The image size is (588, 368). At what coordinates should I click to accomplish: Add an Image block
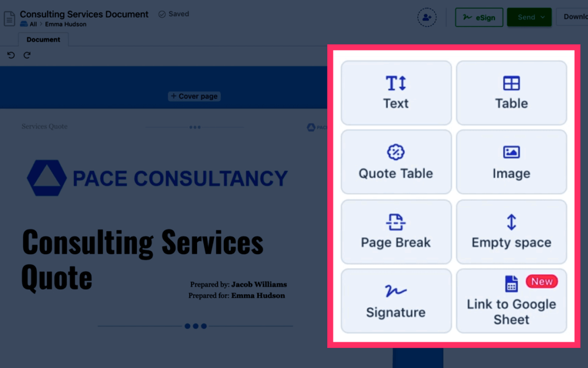(511, 162)
